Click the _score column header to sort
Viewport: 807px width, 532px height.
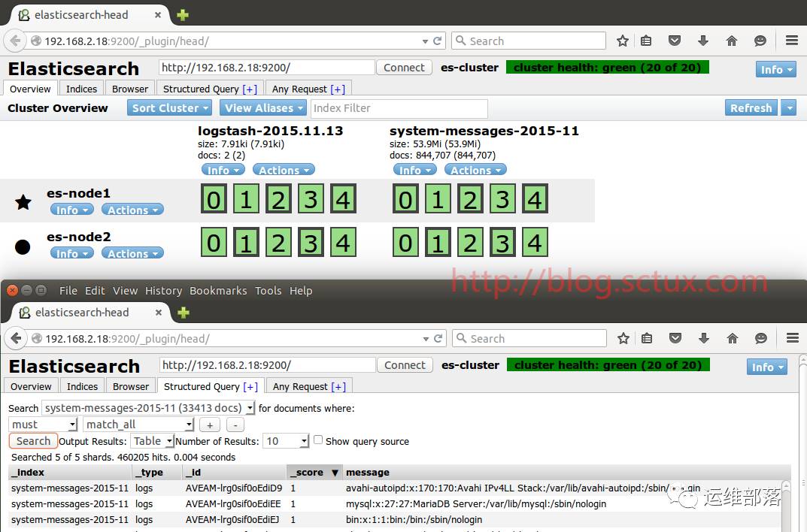click(x=314, y=473)
